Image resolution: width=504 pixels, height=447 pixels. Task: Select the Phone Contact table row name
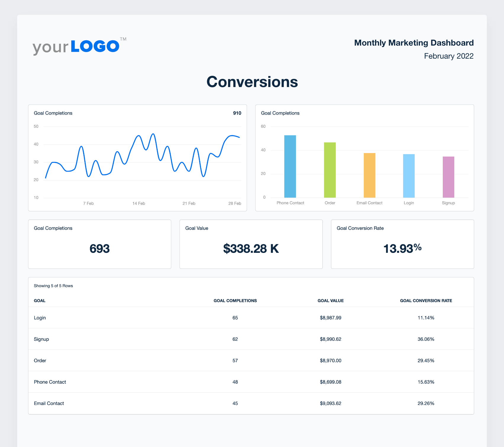click(50, 382)
